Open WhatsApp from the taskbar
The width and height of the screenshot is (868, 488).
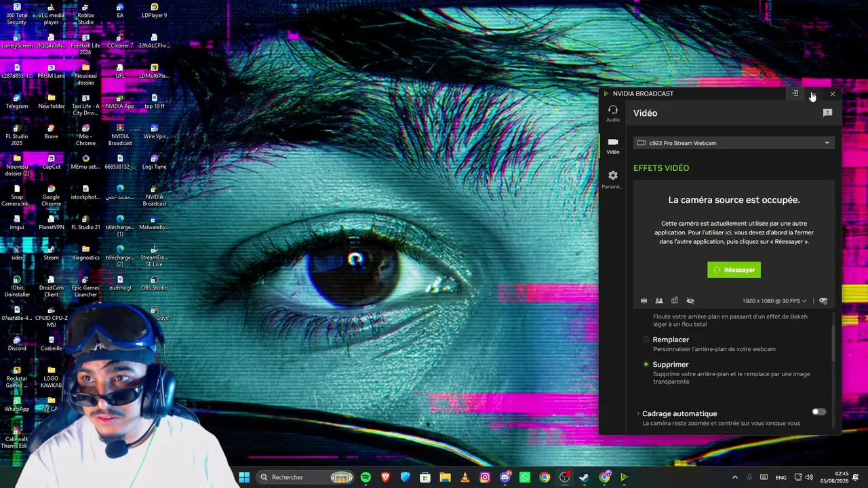pos(525,477)
